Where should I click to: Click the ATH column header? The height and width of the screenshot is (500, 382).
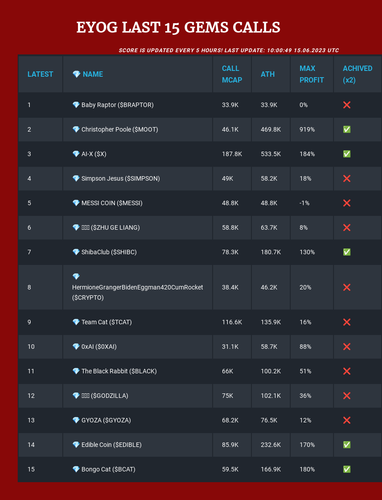[x=268, y=74]
